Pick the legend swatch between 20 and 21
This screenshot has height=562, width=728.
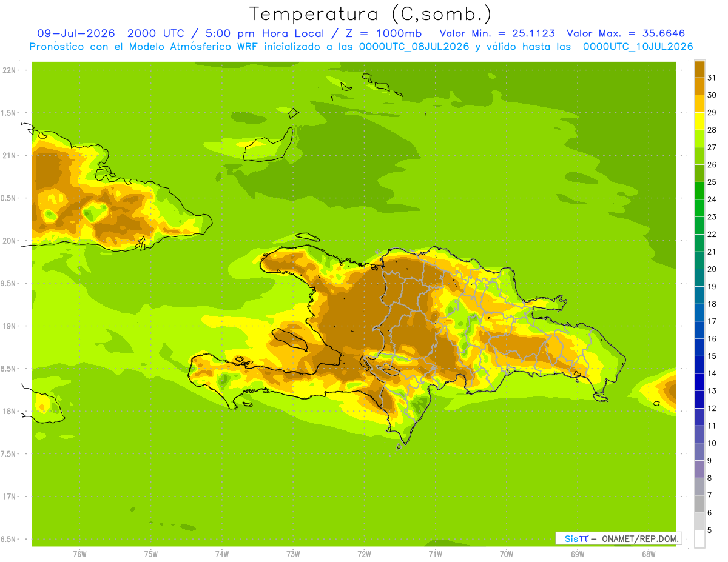(699, 260)
